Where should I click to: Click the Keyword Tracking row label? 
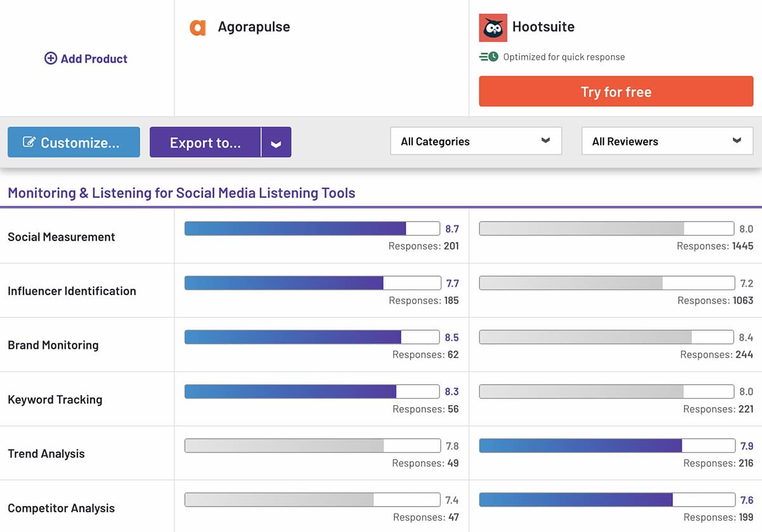55,399
